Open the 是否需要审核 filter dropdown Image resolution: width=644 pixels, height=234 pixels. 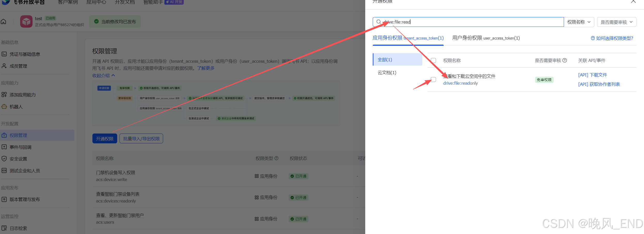616,22
